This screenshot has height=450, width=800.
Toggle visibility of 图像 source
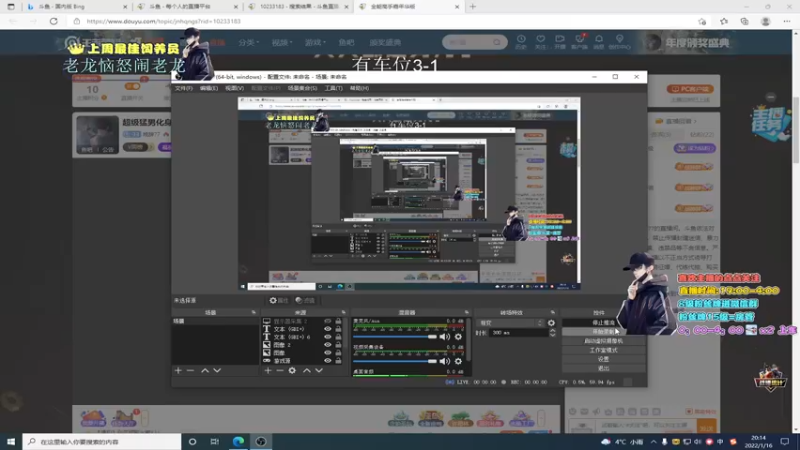tap(328, 353)
